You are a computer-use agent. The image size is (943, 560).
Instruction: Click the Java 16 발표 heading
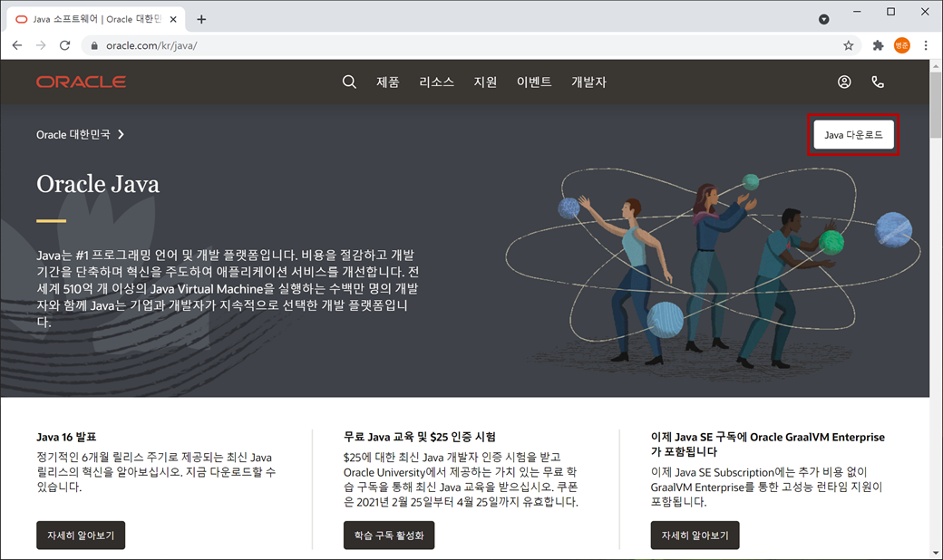pos(66,437)
